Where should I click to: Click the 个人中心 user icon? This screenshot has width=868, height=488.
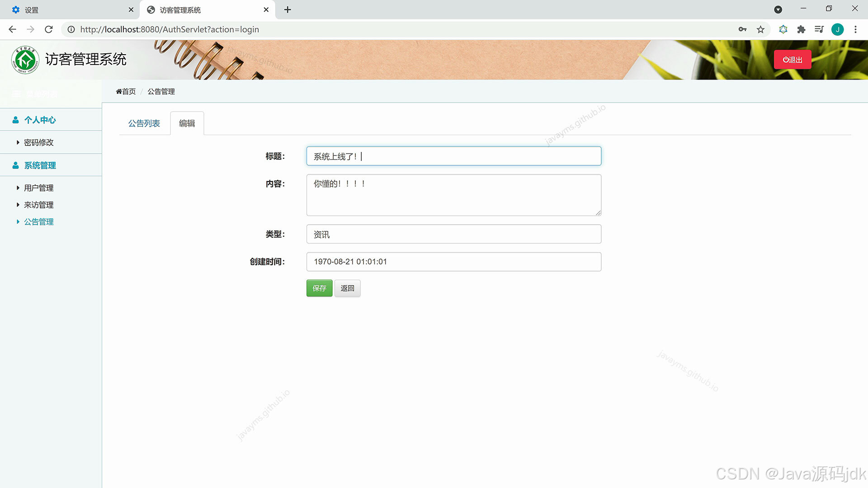pos(15,120)
